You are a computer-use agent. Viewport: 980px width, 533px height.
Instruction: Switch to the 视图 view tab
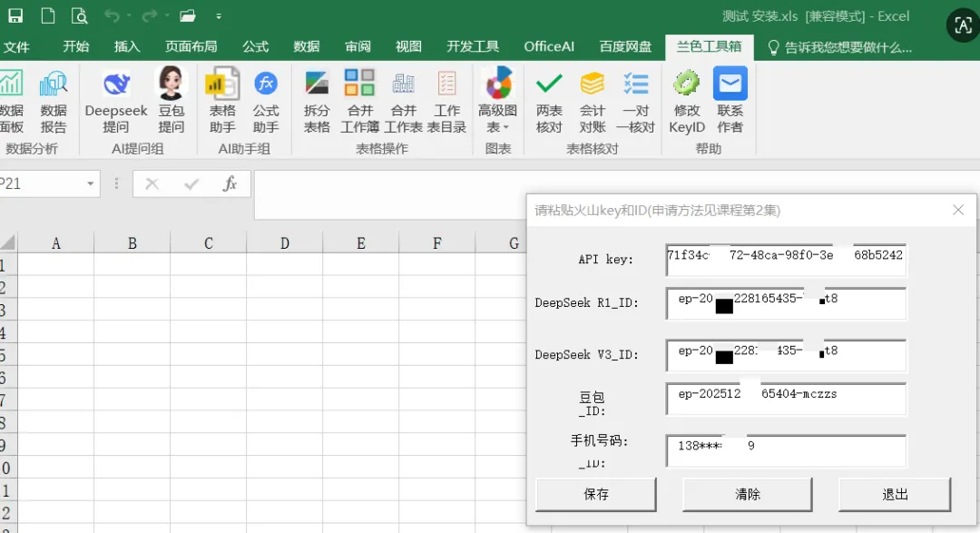408,47
